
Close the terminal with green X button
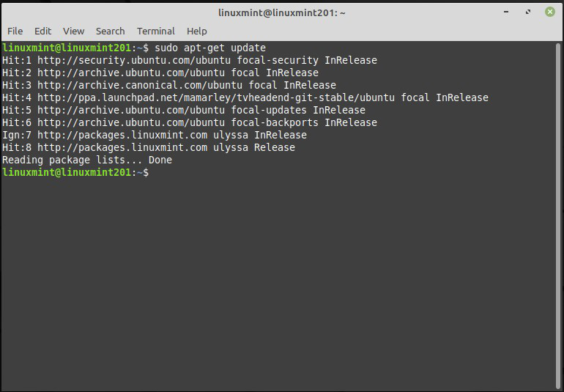click(x=547, y=12)
